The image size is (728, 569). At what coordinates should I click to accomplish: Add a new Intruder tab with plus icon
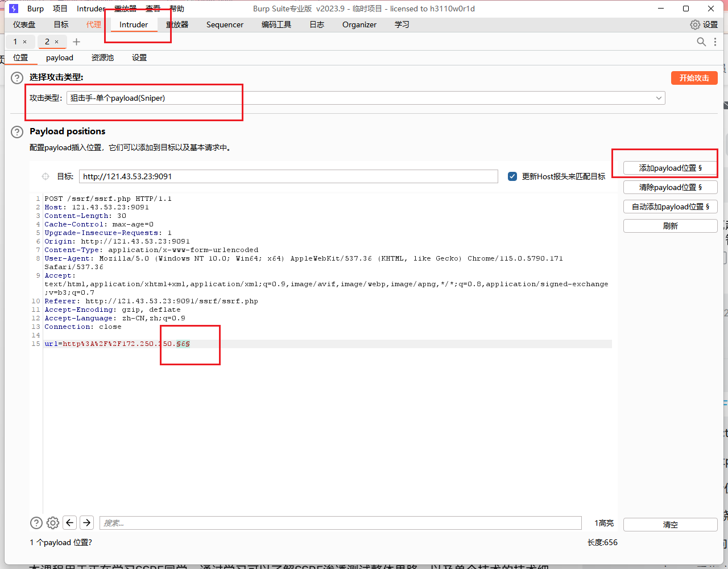[x=76, y=42]
